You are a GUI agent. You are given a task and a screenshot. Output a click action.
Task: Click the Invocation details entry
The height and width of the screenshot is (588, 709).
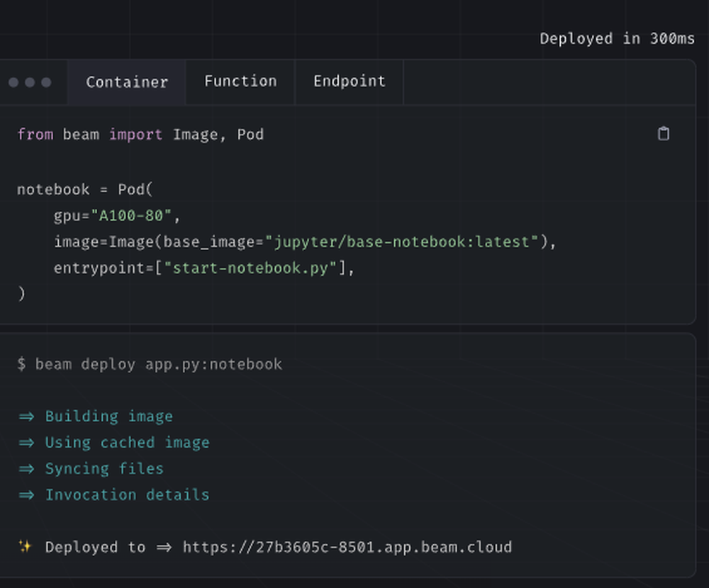point(127,494)
